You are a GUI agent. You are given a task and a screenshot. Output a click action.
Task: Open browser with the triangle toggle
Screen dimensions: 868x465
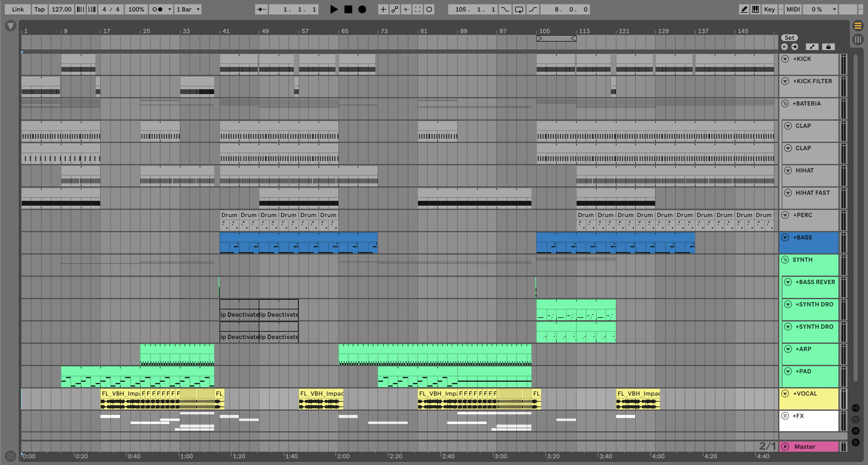[x=11, y=26]
